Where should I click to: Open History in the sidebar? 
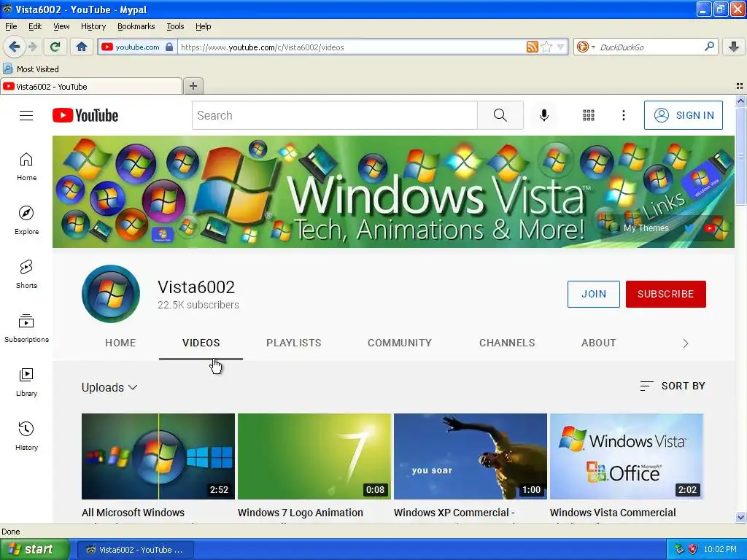[27, 436]
